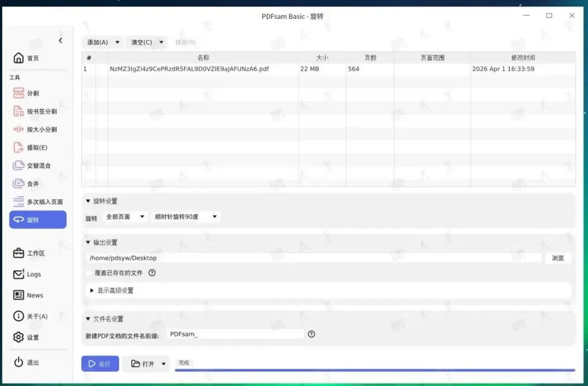Click the output path field /home/pdsyw/Desktop
Viewport: 588px width, 386px height.
click(x=314, y=258)
